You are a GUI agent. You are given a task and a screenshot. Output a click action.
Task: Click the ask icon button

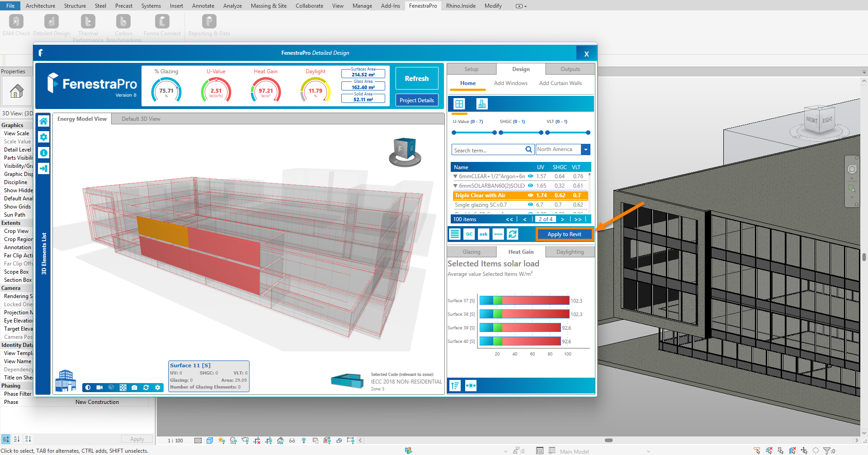484,234
